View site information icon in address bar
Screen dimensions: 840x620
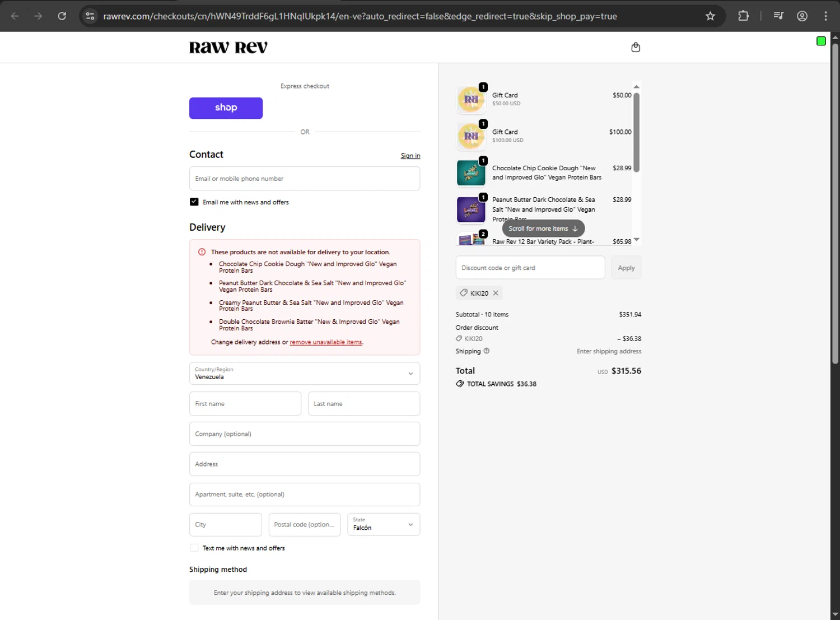pos(90,16)
